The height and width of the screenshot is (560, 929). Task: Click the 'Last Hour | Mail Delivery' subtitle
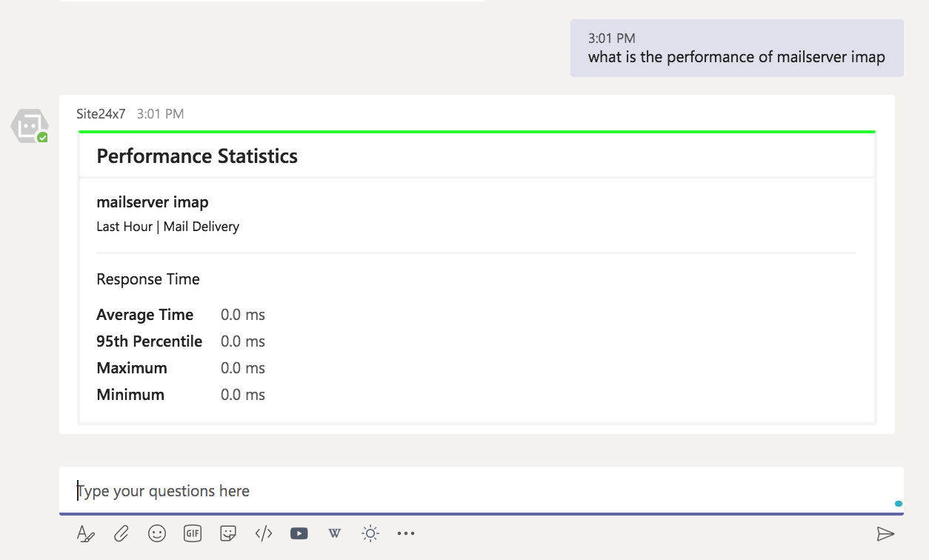tap(167, 227)
